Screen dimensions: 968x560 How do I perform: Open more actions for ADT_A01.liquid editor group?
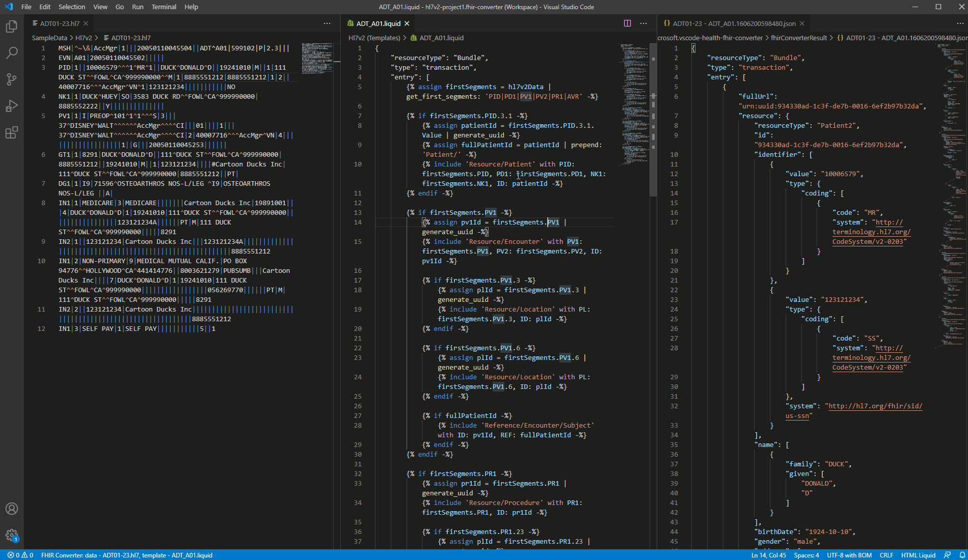[x=643, y=23]
